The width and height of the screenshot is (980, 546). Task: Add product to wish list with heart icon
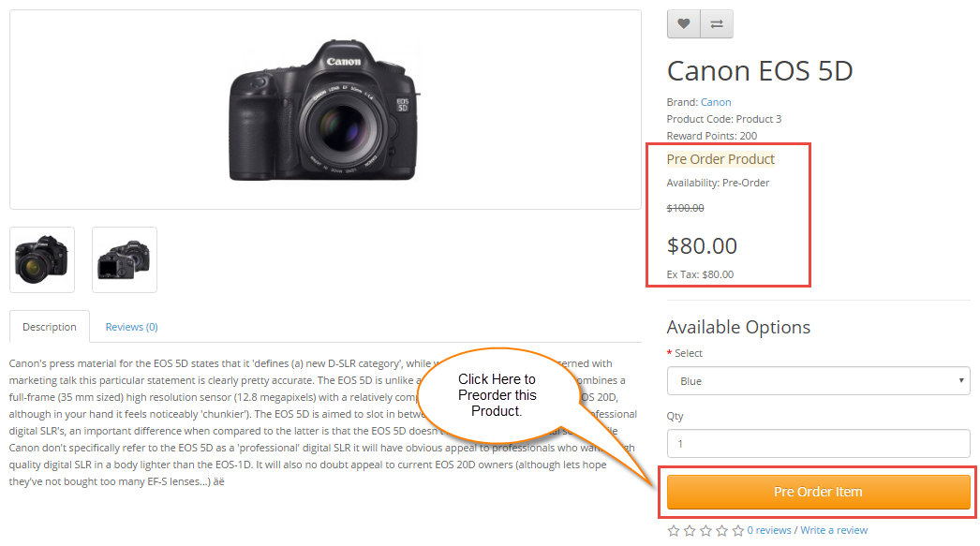(684, 24)
